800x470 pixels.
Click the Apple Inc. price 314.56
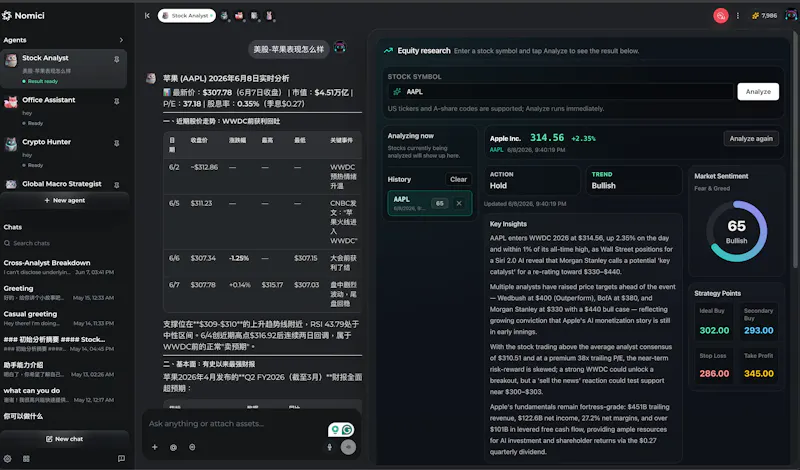547,138
